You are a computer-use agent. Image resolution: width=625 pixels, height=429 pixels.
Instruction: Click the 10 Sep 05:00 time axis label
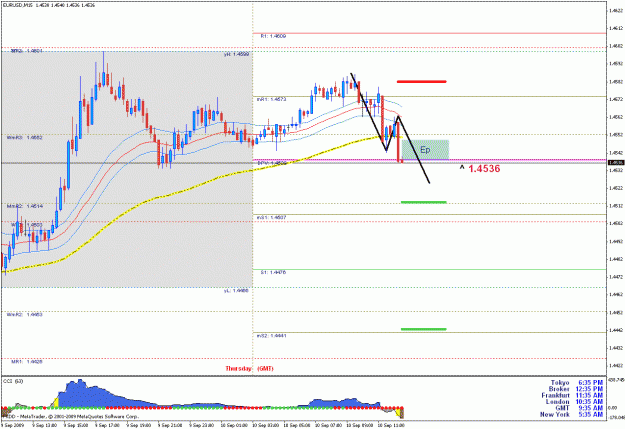tap(298, 425)
